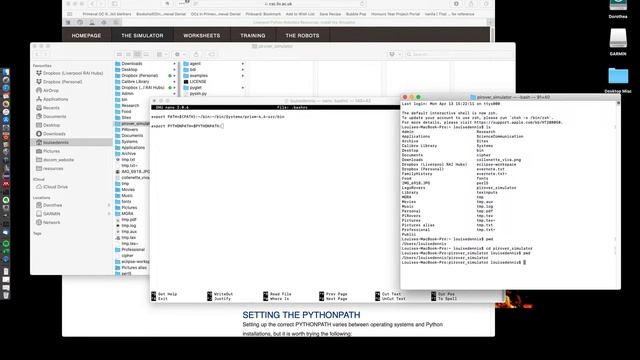
Task: Switch Finder to list view
Action: click(128, 54)
